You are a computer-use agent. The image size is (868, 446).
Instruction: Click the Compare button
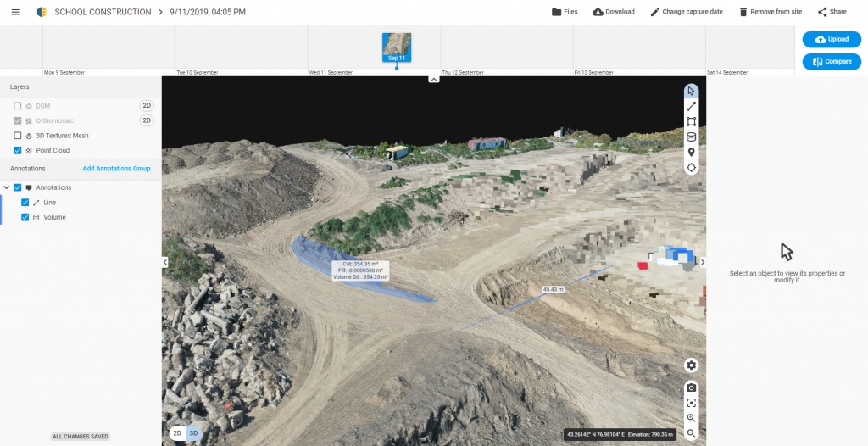point(831,61)
